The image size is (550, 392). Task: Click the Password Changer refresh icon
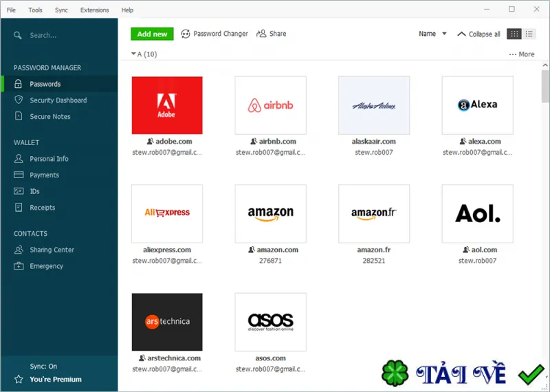click(185, 34)
